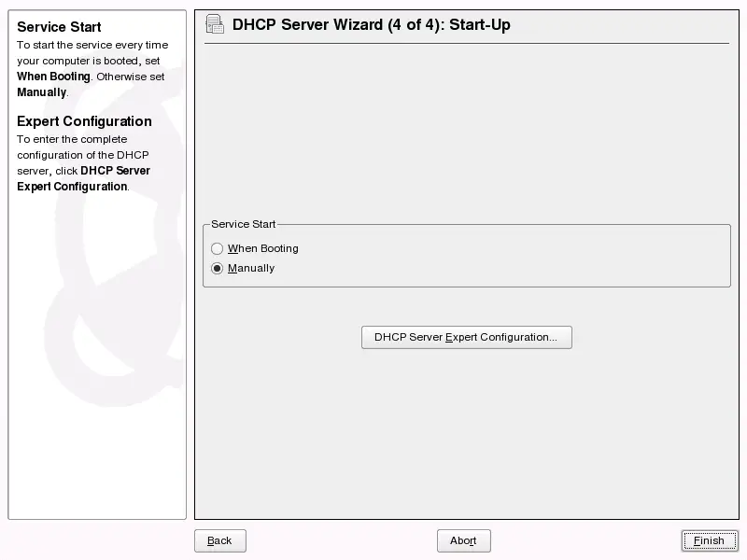The height and width of the screenshot is (560, 747).
Task: Click bold Manually word in help panel
Action: coord(41,92)
